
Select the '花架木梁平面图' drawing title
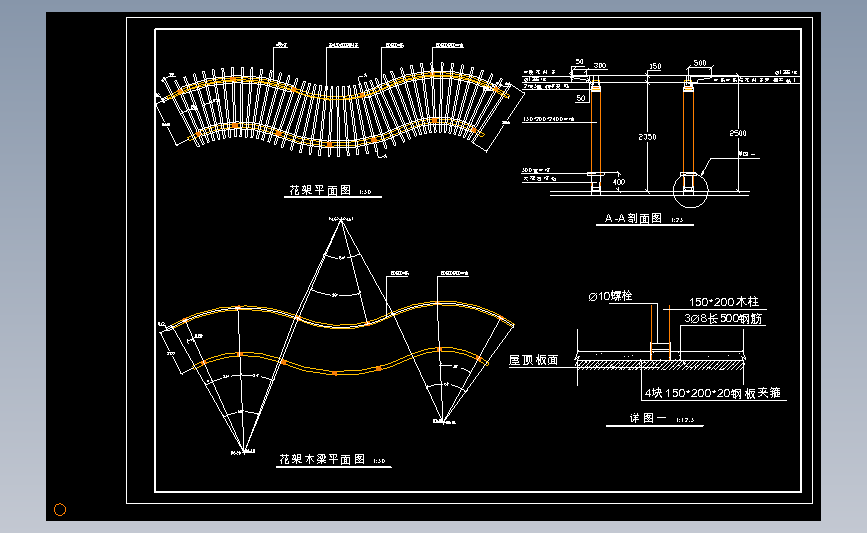tap(322, 459)
